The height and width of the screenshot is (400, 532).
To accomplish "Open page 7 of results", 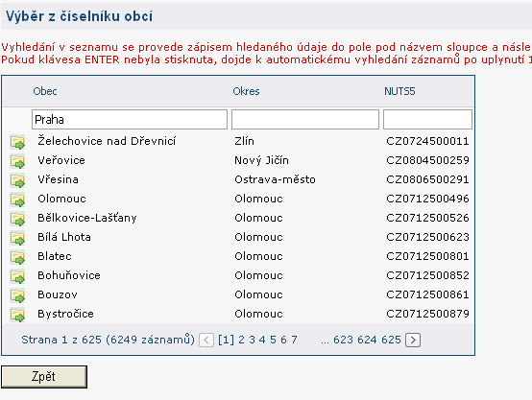I will tap(294, 340).
